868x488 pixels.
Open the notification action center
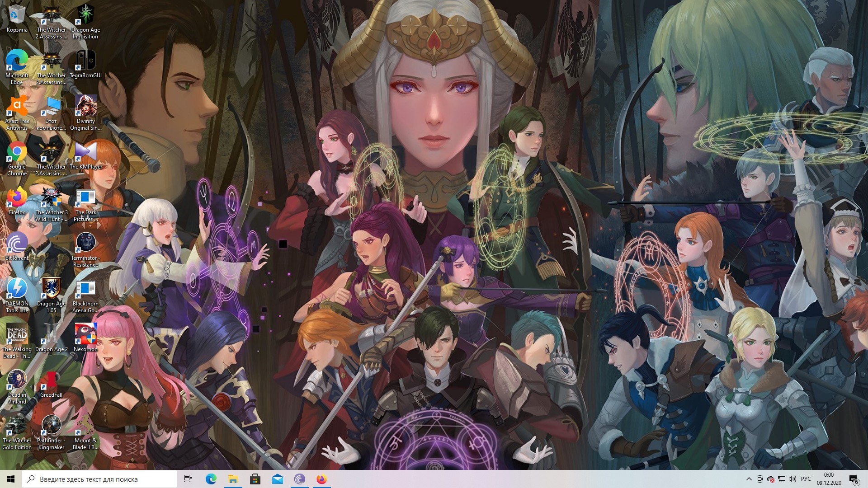point(854,479)
